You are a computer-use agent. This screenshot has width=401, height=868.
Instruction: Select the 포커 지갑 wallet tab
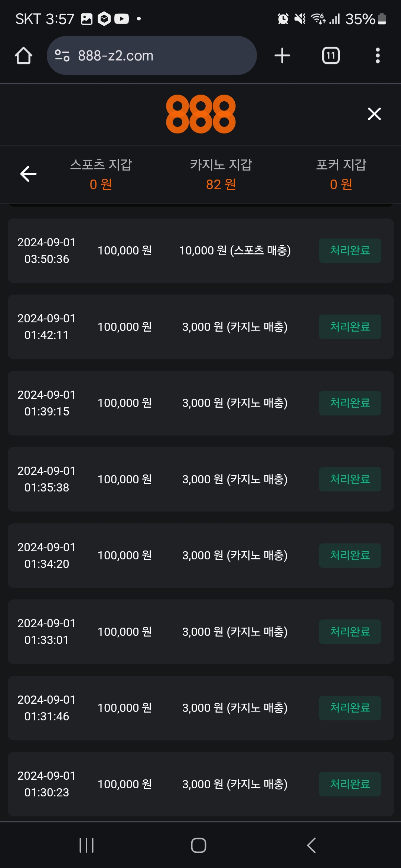[x=341, y=174]
